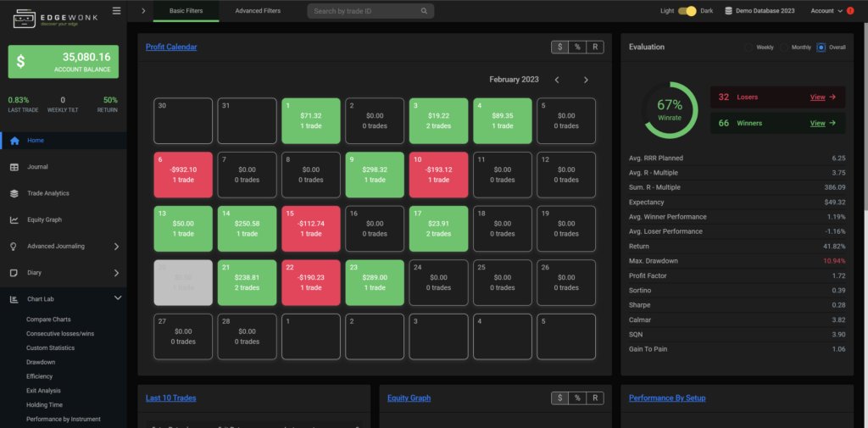Screen dimensions: 868x428
Task: Click the search magnifier icon
Action: tap(424, 11)
